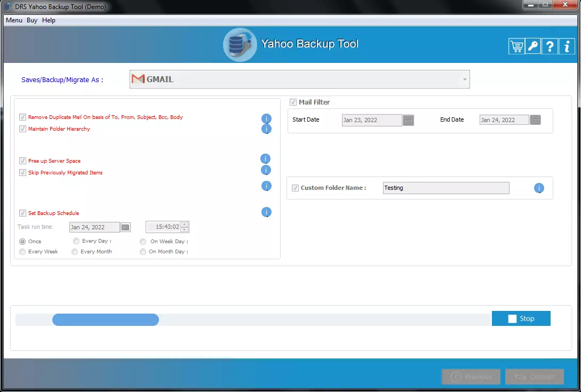Image resolution: width=581 pixels, height=392 pixels.
Task: Toggle Remove Duplicate Mail checkbox
Action: [22, 117]
